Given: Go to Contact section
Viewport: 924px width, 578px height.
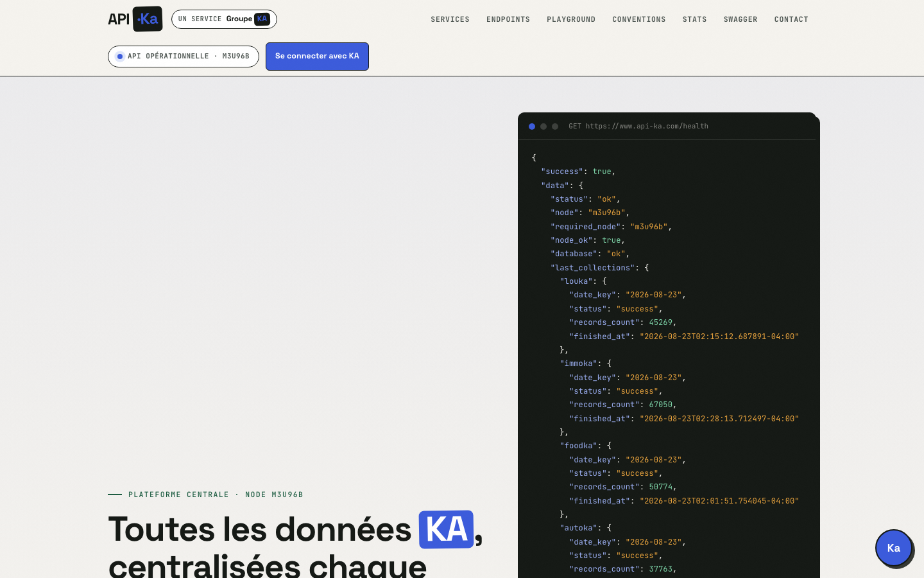Looking at the screenshot, I should (x=791, y=19).
